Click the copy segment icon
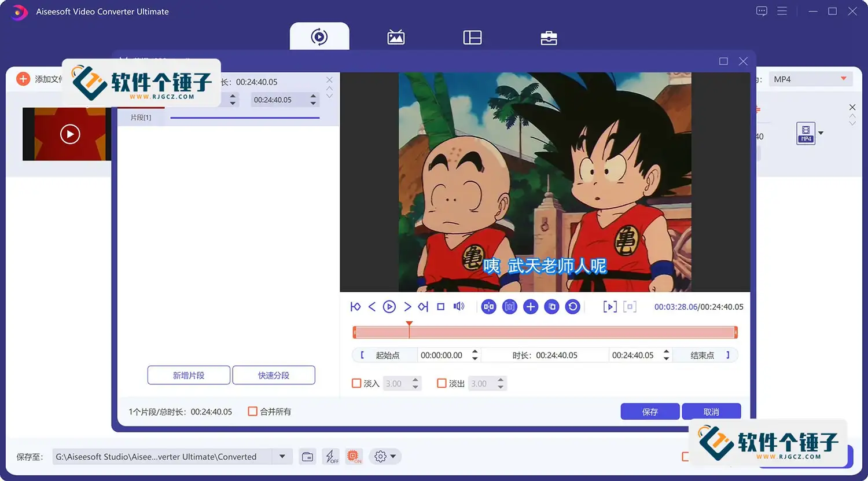Viewport: 868px width, 481px height. click(551, 307)
